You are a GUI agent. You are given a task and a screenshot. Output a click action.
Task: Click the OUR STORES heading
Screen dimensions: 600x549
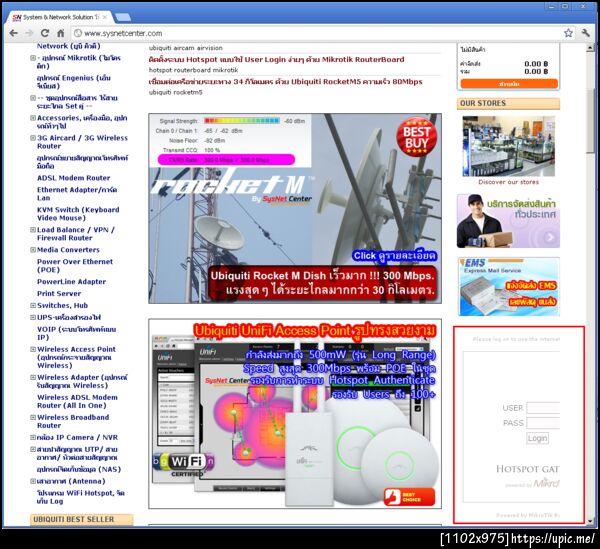pos(483,103)
